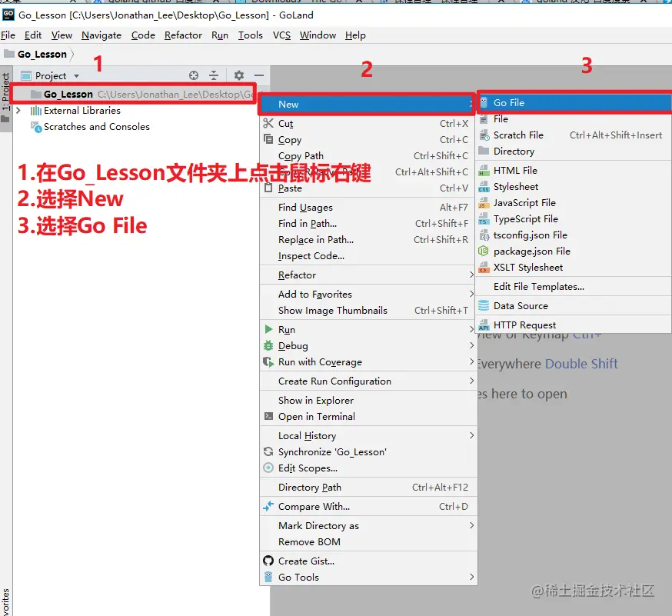This screenshot has height=616, width=672.
Task: Open the Help menu
Action: 355,35
